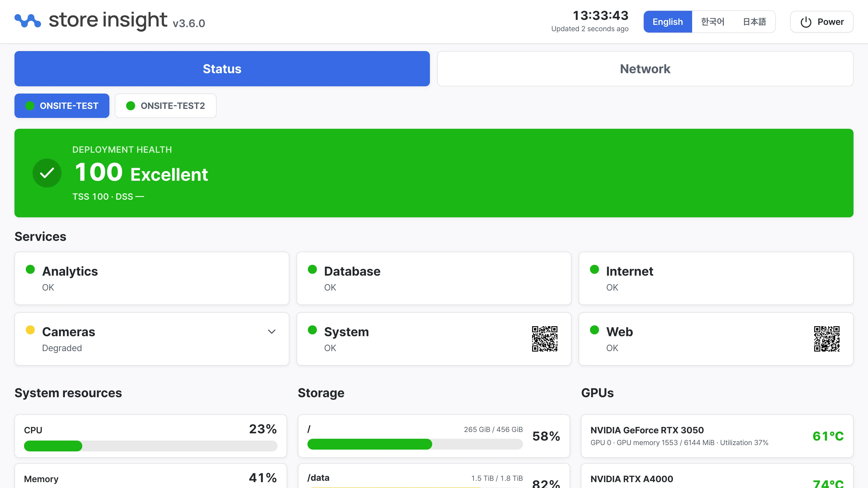
Task: Click the Deployment Health checkmark icon
Action: pos(47,173)
